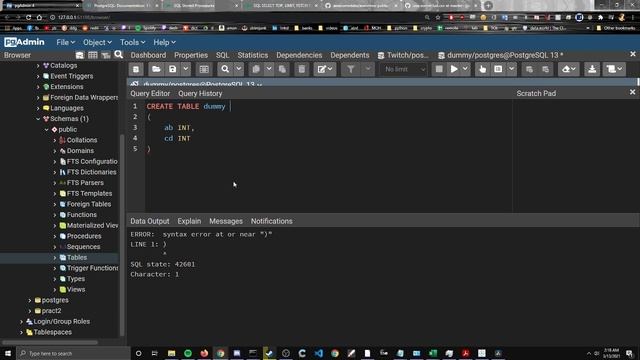The image size is (640, 360).
Task: Expand the Catalogs tree node
Action: point(38,66)
